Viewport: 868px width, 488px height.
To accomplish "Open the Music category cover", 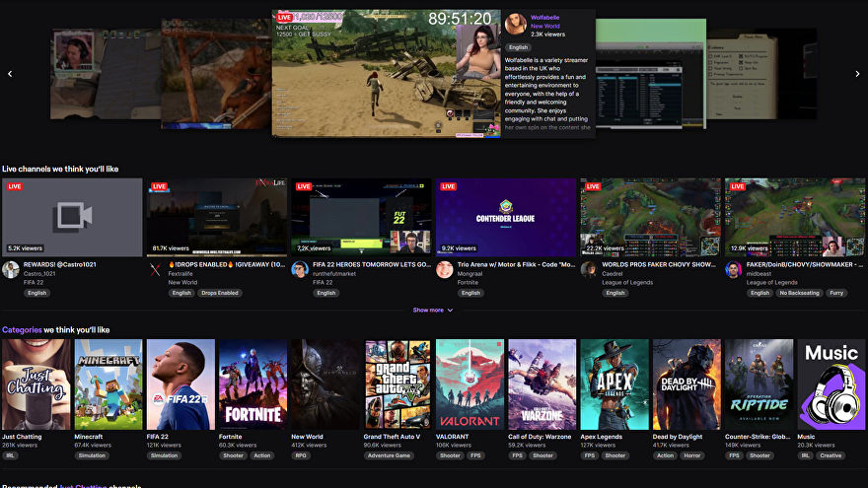I will coord(832,384).
